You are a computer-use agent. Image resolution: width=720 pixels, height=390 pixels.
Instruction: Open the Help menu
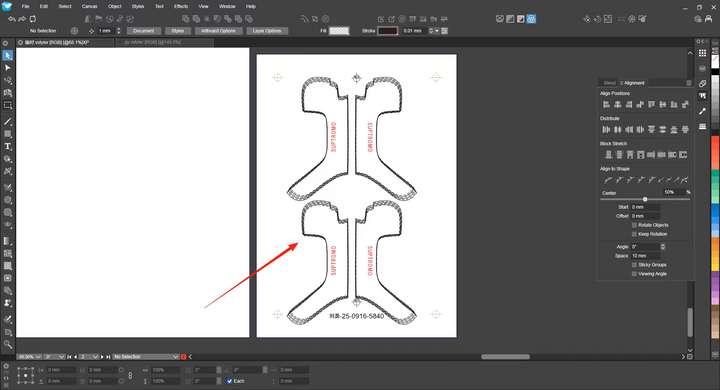click(250, 6)
